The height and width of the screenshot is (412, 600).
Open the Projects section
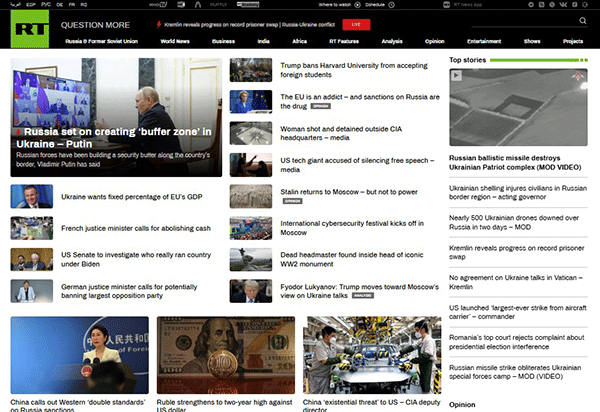(x=573, y=41)
